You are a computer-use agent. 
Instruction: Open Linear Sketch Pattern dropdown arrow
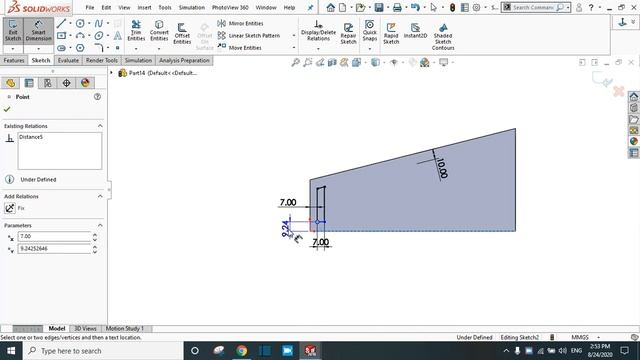coord(293,36)
